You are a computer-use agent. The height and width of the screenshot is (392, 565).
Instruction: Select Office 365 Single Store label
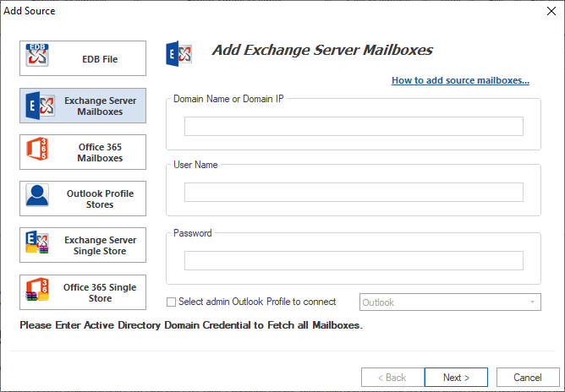100,292
